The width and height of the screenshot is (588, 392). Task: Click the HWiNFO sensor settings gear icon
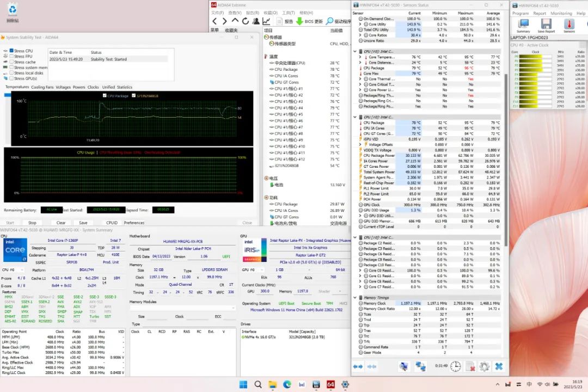coord(484,366)
